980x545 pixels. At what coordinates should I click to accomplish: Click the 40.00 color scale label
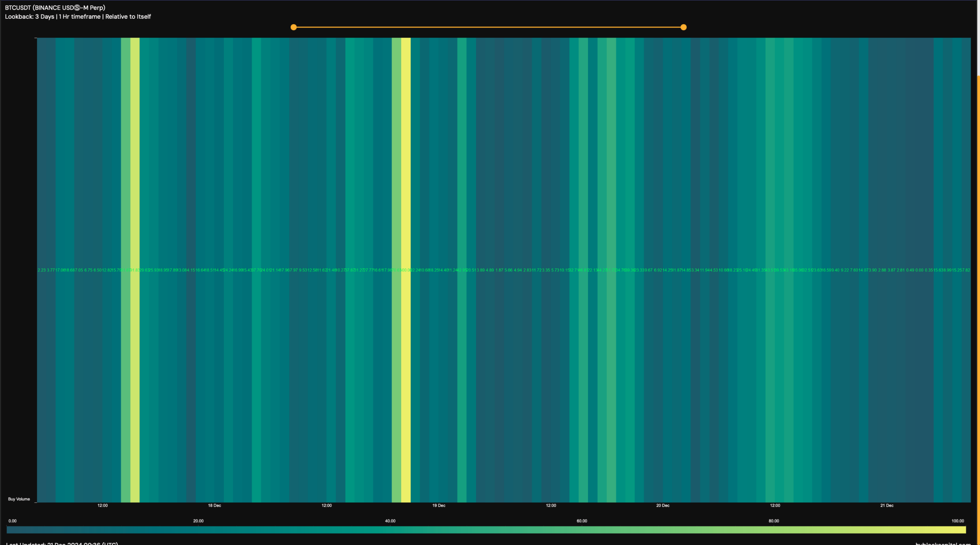(390, 521)
